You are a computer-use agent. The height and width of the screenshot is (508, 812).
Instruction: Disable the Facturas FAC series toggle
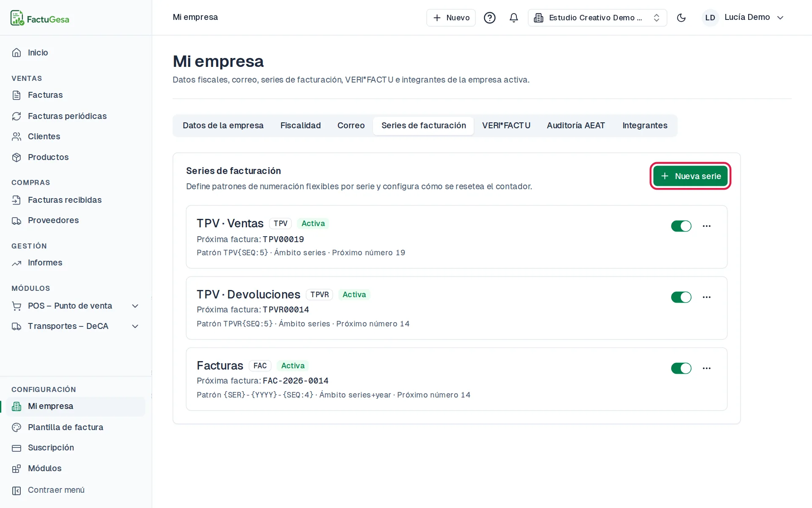click(x=681, y=368)
